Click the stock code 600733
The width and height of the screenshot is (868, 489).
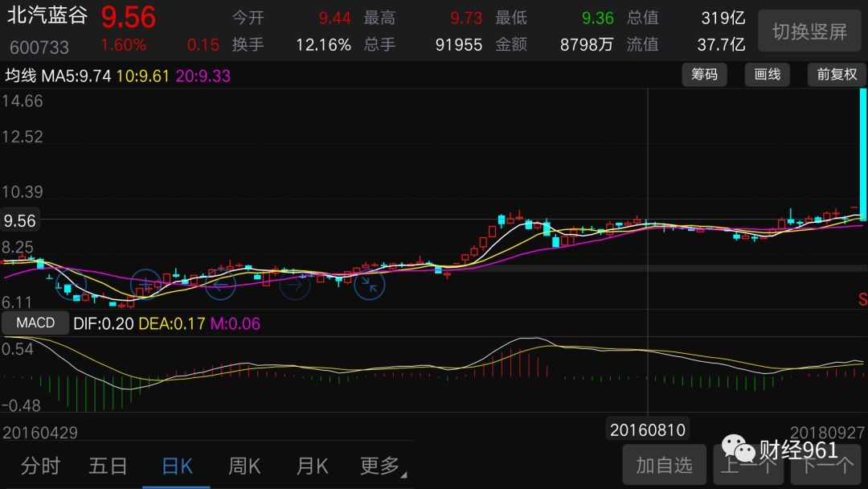tap(39, 47)
